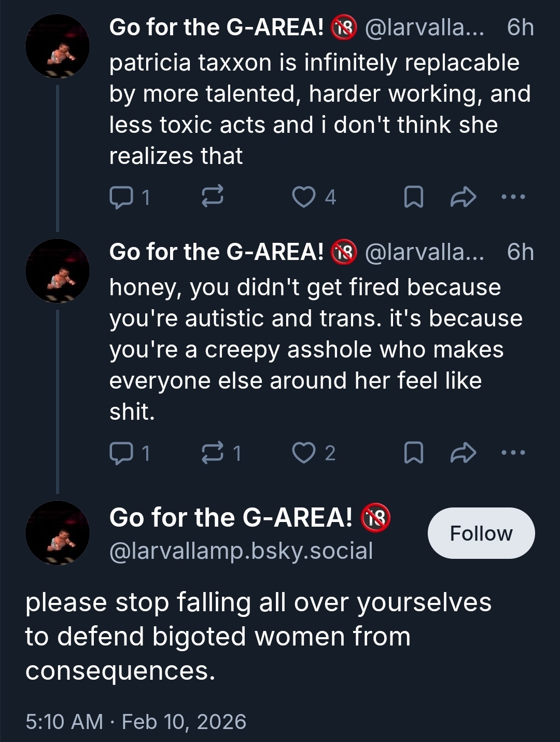Screen dimensions: 560x742
Task: Open the @larvallamp.bsky.social handle link
Action: 241,551
